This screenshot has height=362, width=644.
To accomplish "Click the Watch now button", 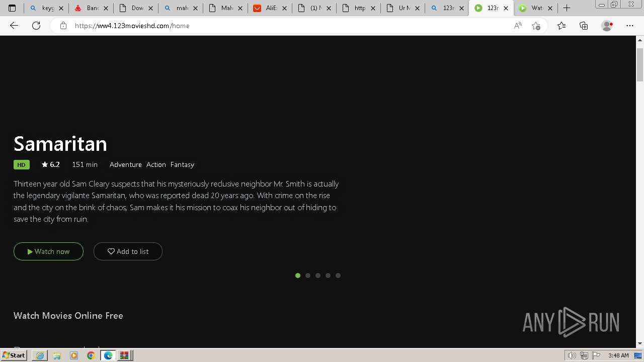I will pyautogui.click(x=48, y=251).
